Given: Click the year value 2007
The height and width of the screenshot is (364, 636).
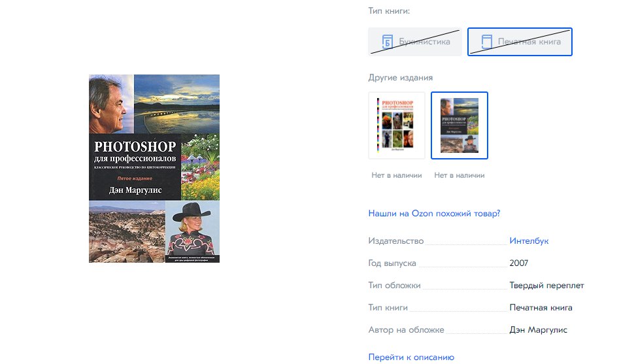Looking at the screenshot, I should 519,263.
